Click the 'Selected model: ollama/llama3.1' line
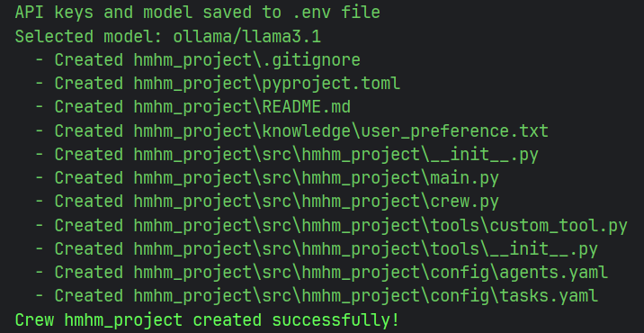Screen dimensions: 644x333 coord(168,37)
